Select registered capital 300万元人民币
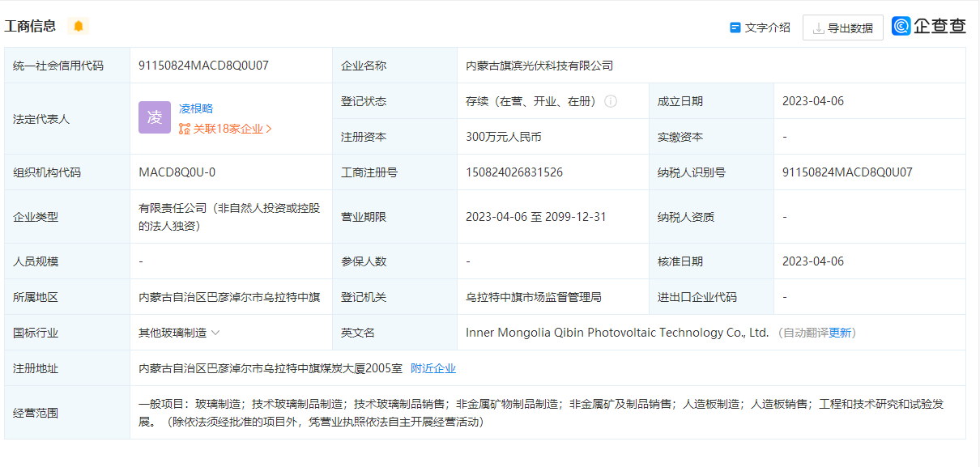The width and height of the screenshot is (980, 467). (504, 137)
